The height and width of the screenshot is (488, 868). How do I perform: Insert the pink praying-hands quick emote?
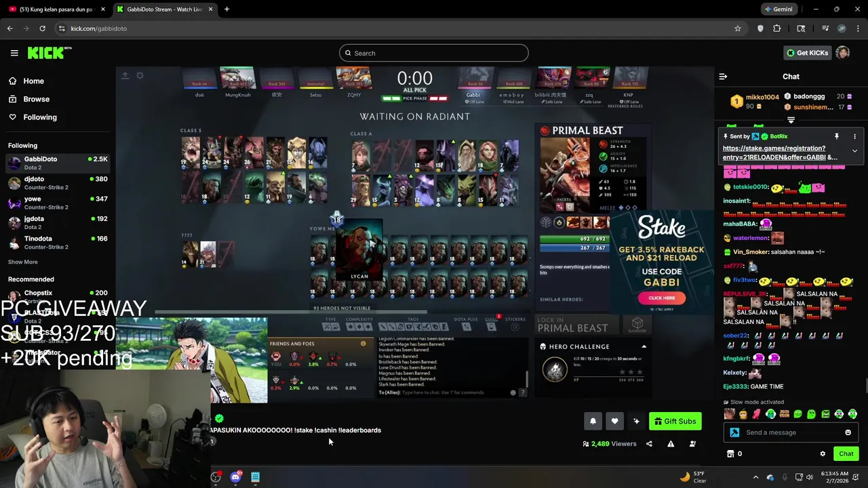tap(756, 414)
